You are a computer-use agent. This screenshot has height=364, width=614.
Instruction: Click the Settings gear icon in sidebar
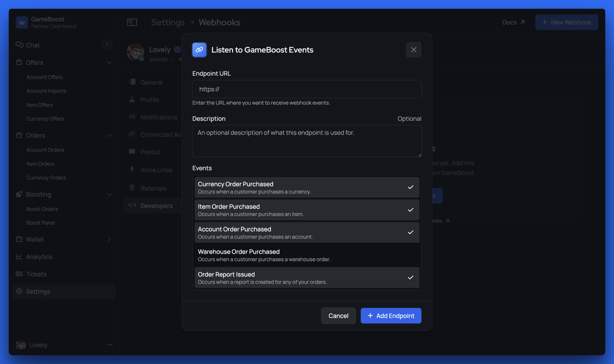19,291
